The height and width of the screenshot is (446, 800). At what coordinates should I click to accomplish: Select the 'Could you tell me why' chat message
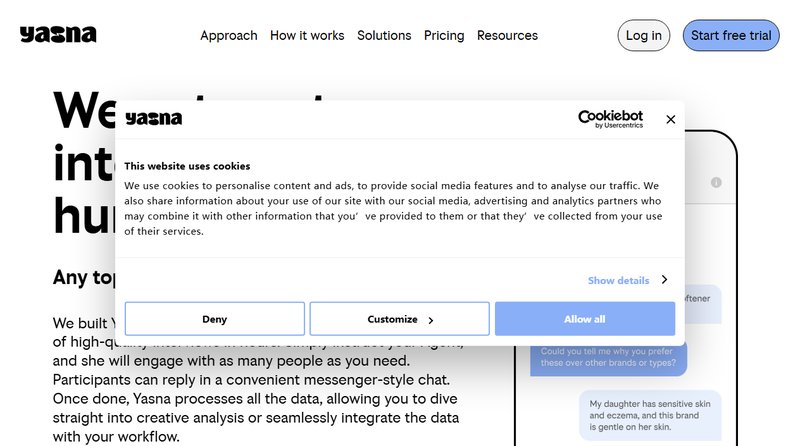tap(610, 358)
